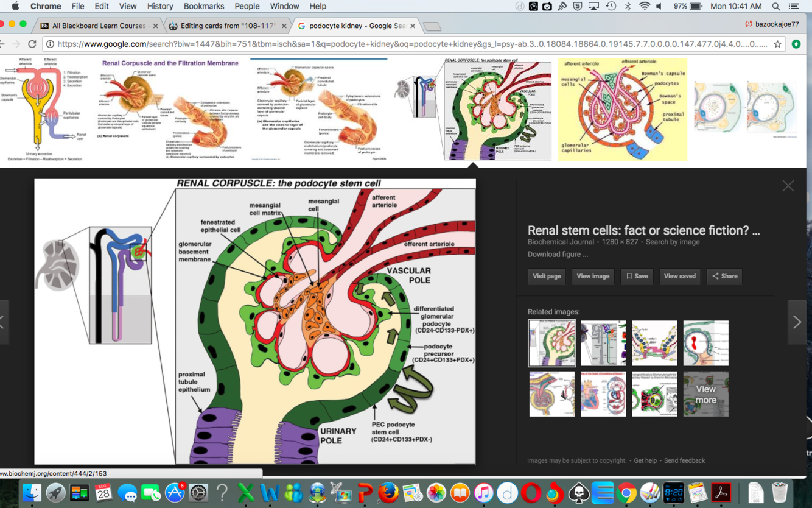
Task: Click the Search by image link
Action: [x=673, y=242]
